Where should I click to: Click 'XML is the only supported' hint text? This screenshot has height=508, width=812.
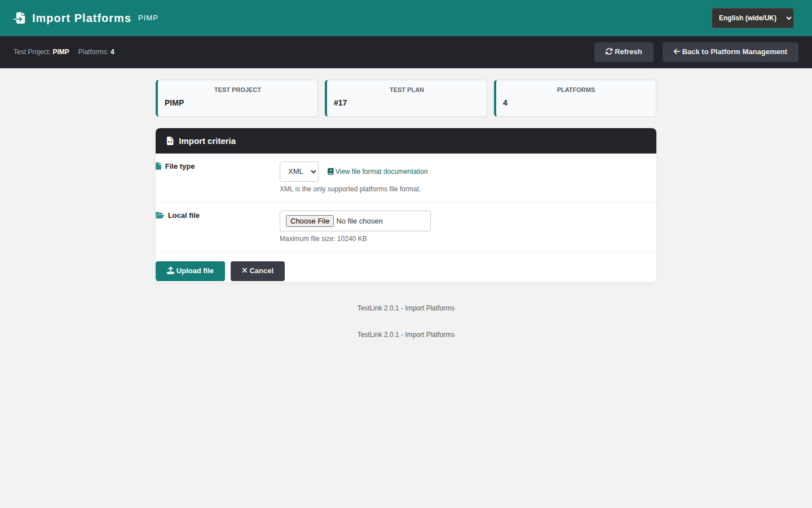(350, 189)
